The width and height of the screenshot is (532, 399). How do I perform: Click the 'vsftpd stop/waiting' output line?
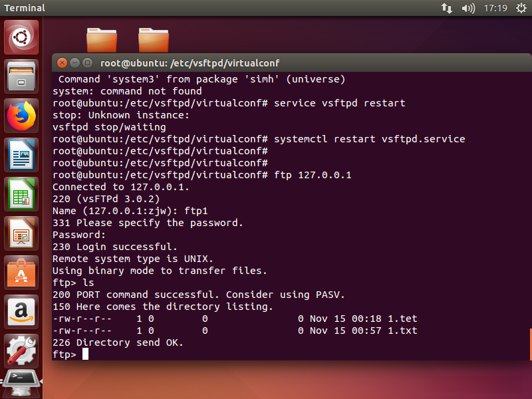(x=109, y=127)
